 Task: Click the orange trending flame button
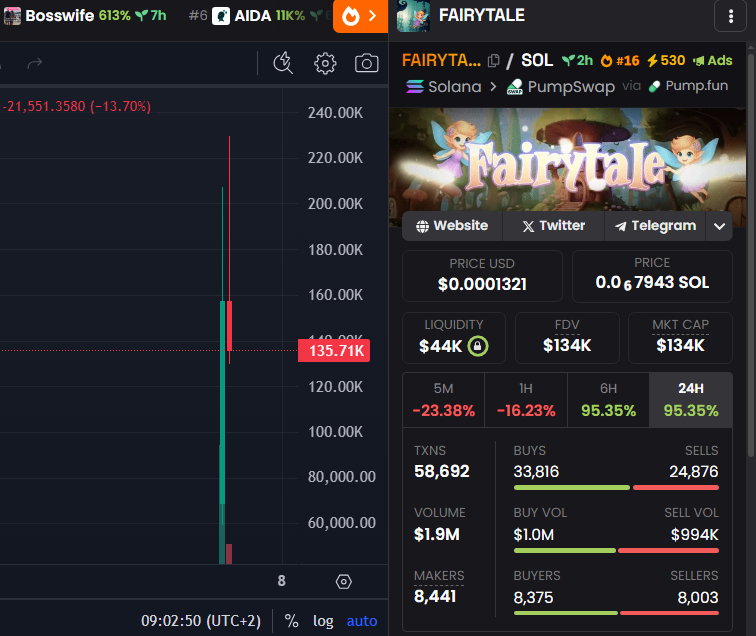coord(360,16)
